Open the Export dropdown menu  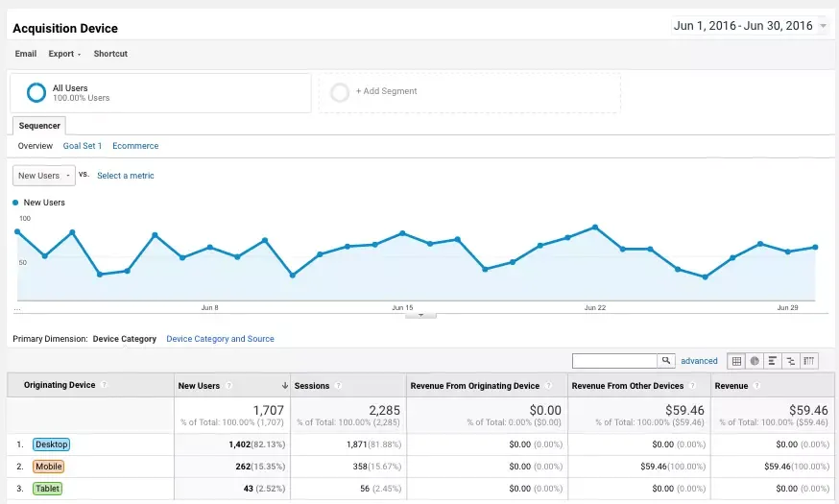coord(64,54)
